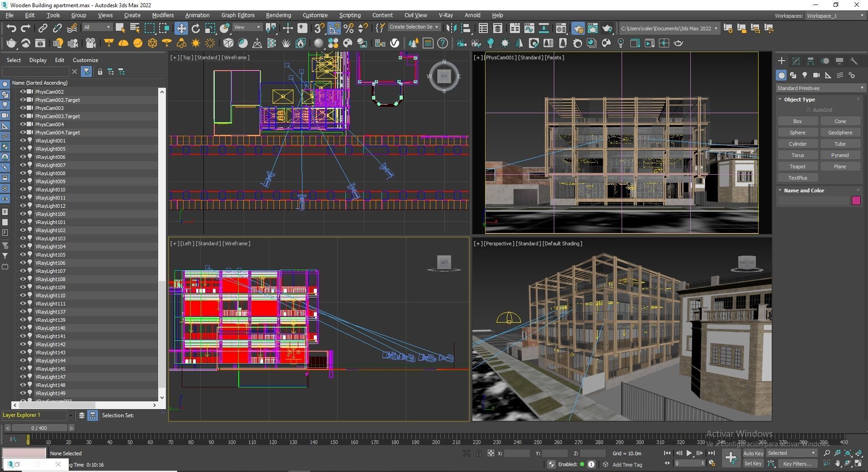Click the Redo arrow icon

pyautogui.click(x=26, y=28)
